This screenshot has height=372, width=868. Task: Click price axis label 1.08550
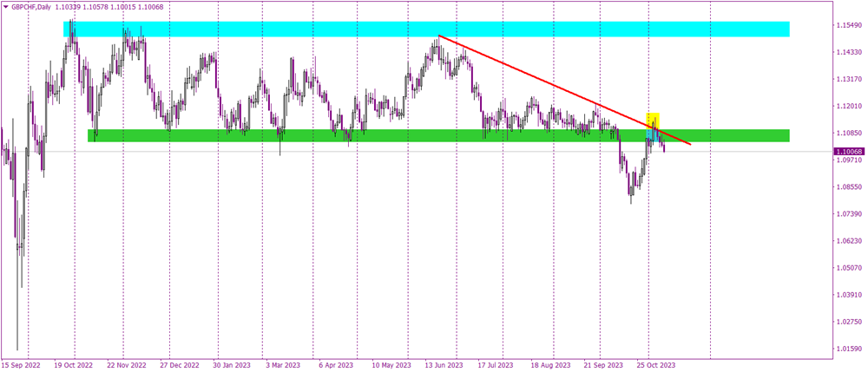point(849,186)
